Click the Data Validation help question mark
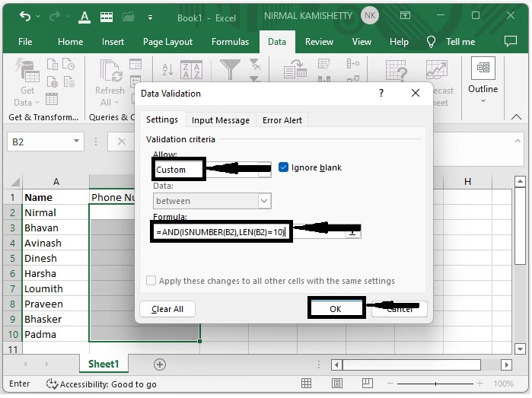 click(x=381, y=93)
